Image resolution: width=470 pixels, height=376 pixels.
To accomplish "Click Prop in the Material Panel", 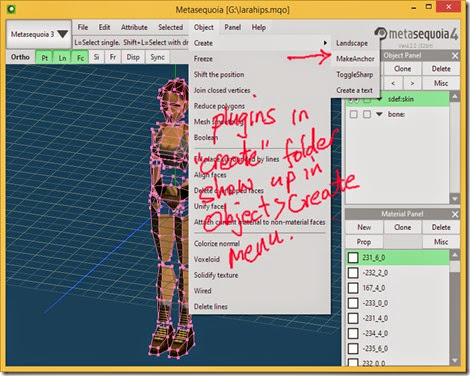I will click(x=364, y=242).
